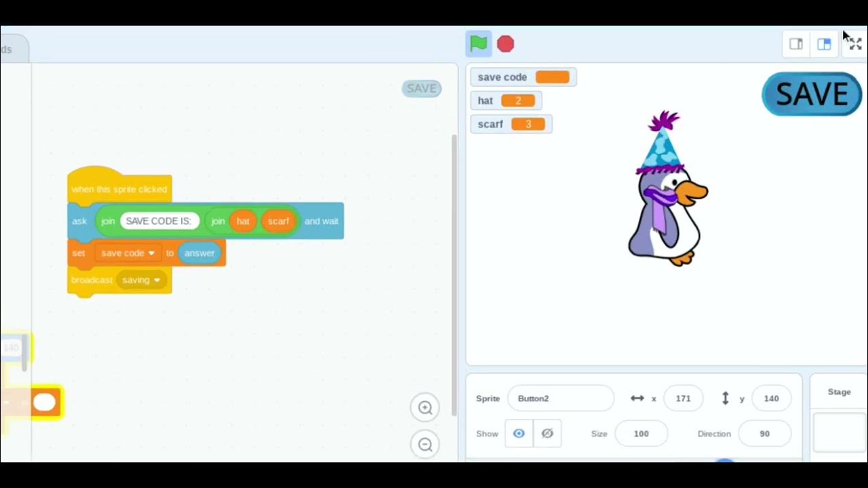Click the Stage pane label
The height and width of the screenshot is (488, 868).
(839, 392)
